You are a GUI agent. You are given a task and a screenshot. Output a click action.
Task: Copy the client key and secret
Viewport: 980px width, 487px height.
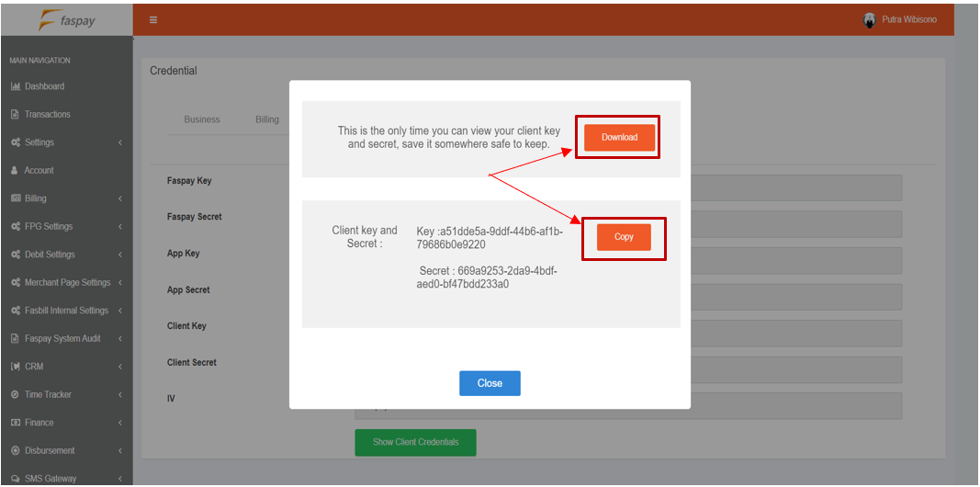pos(624,237)
